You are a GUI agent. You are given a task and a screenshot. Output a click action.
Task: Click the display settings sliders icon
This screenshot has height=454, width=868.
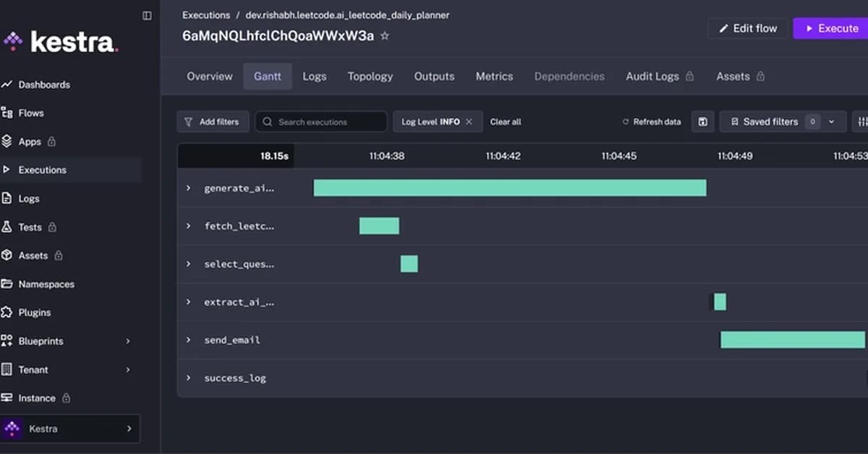pyautogui.click(x=861, y=121)
